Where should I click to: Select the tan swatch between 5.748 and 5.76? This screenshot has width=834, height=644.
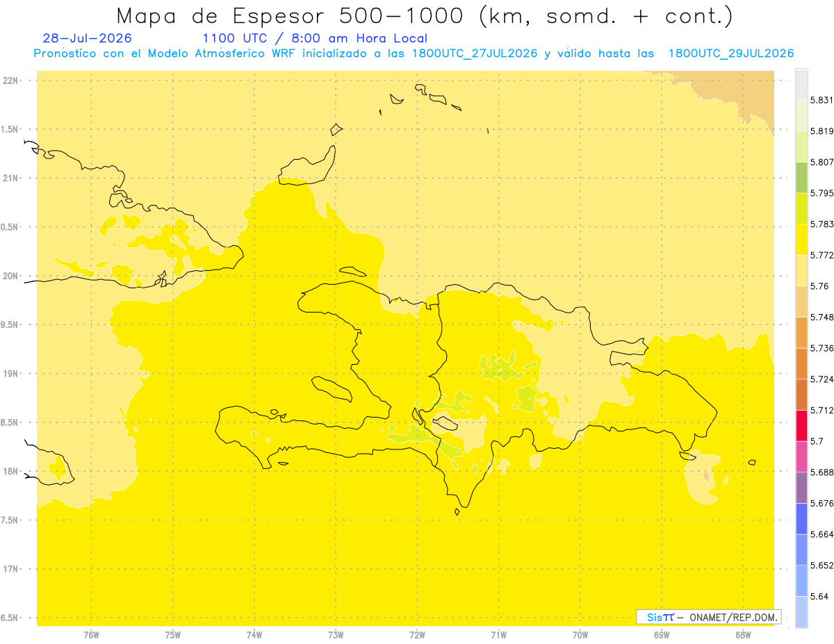pyautogui.click(x=801, y=302)
